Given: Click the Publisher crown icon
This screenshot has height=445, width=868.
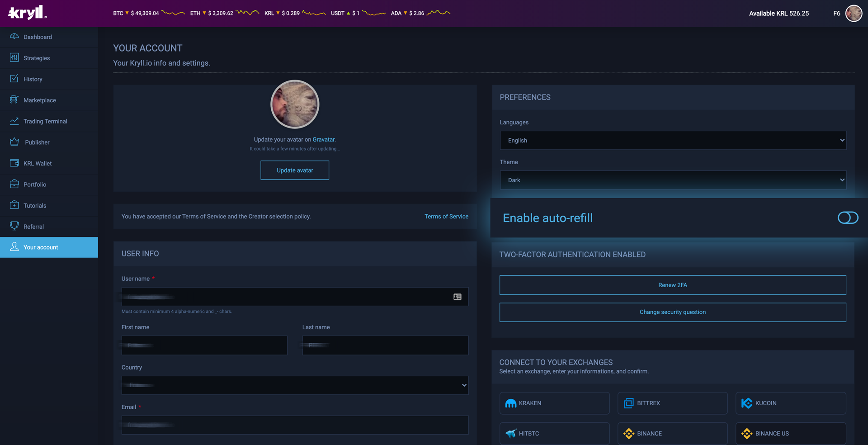Looking at the screenshot, I should pos(14,142).
